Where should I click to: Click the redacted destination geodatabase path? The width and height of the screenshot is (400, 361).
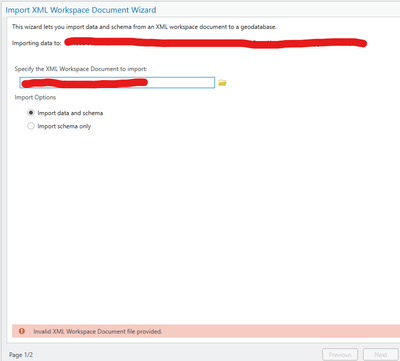215,43
